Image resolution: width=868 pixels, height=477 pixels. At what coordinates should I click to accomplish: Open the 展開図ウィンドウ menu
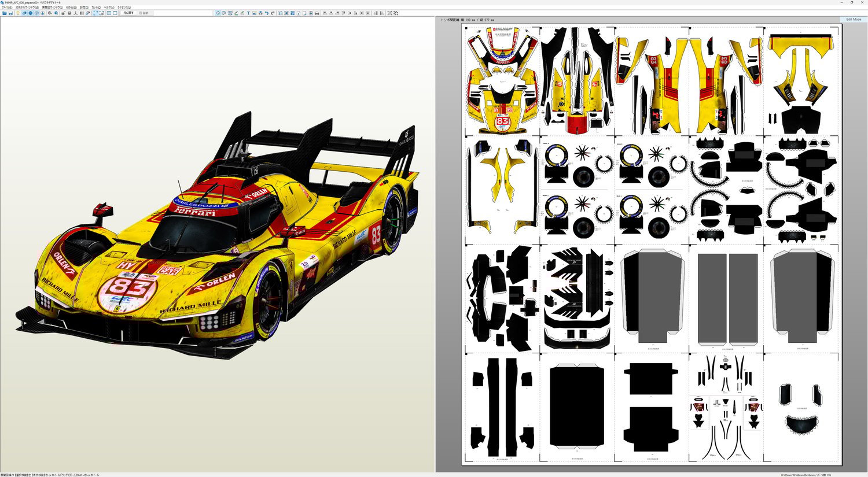(52, 8)
